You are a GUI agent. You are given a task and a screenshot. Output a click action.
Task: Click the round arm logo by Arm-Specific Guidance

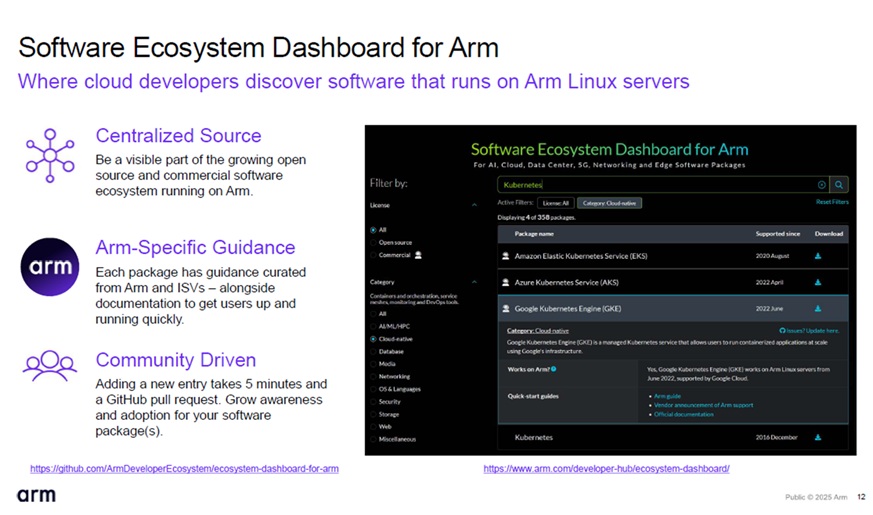coord(50,267)
